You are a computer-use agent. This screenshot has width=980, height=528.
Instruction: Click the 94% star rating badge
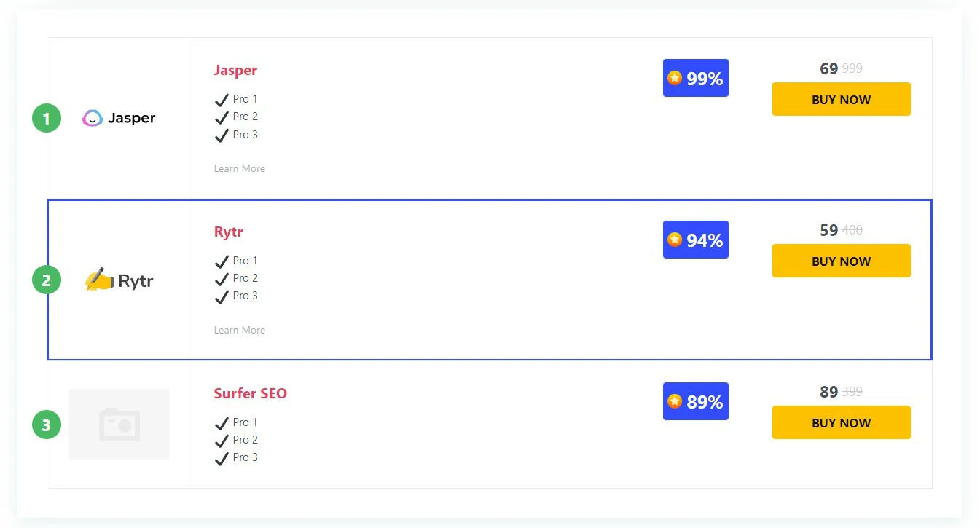[x=695, y=240]
